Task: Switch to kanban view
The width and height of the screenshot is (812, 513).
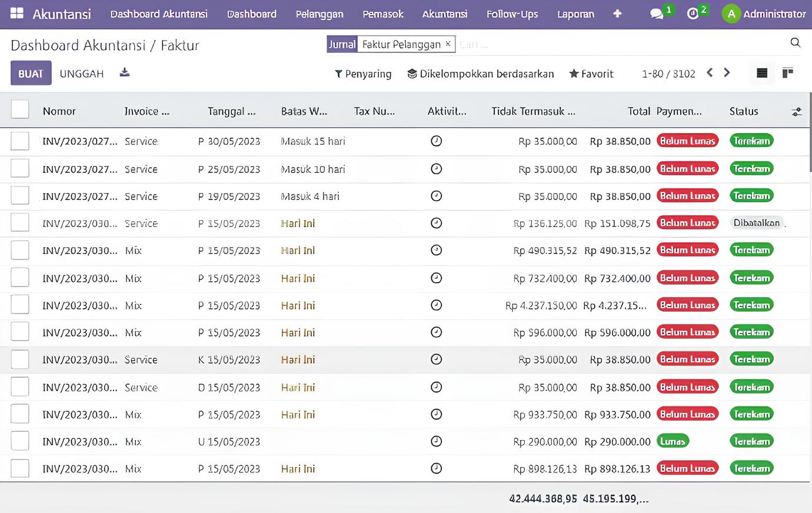Action: (787, 73)
